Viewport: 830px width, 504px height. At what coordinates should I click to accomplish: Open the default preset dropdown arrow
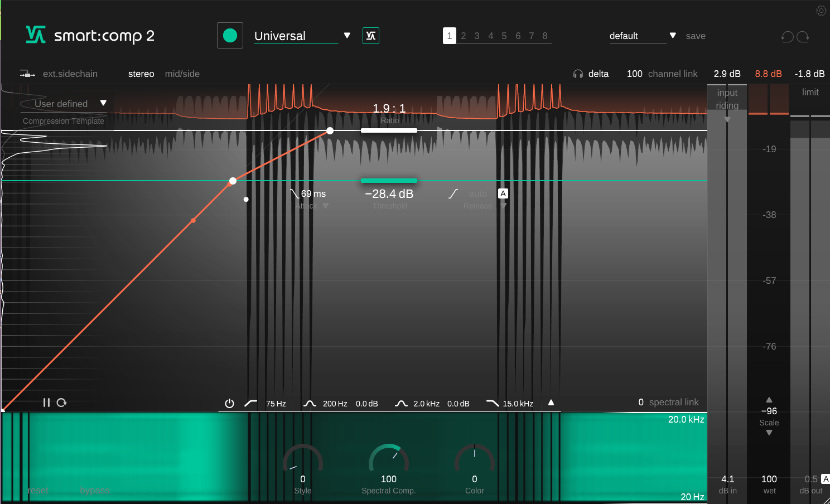click(x=673, y=36)
